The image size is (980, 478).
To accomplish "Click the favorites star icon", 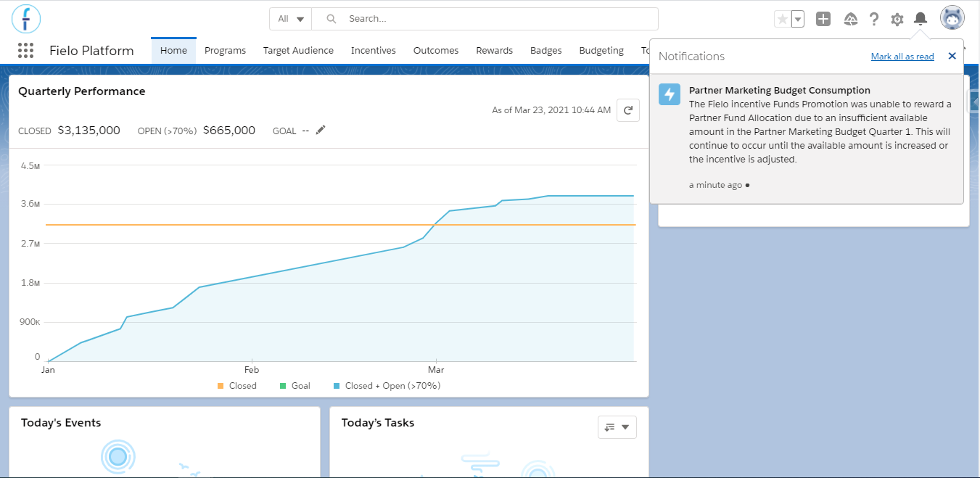I will tap(782, 20).
